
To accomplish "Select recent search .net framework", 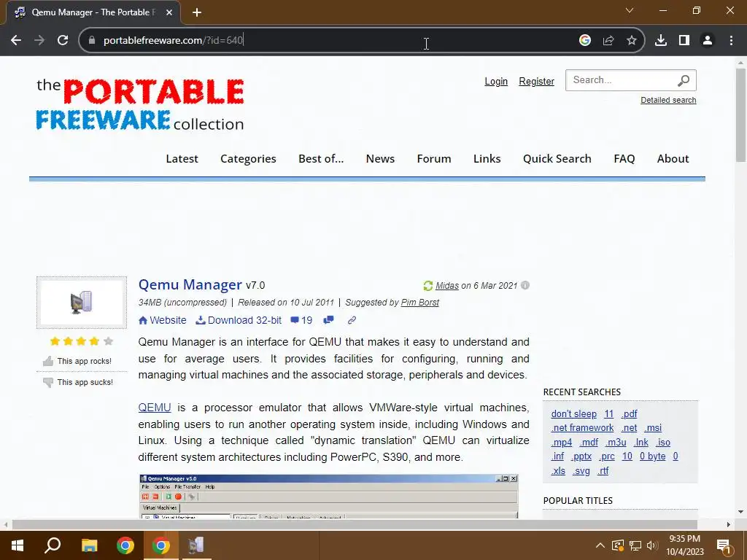I will point(582,427).
